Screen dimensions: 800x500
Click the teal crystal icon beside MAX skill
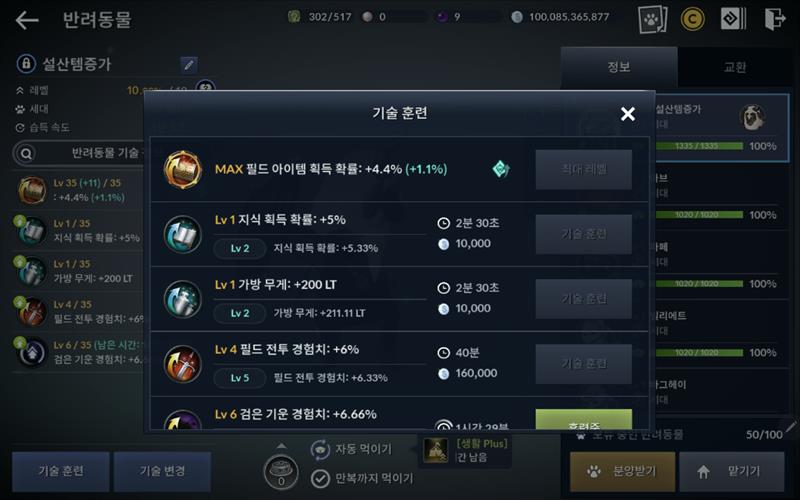(x=501, y=169)
